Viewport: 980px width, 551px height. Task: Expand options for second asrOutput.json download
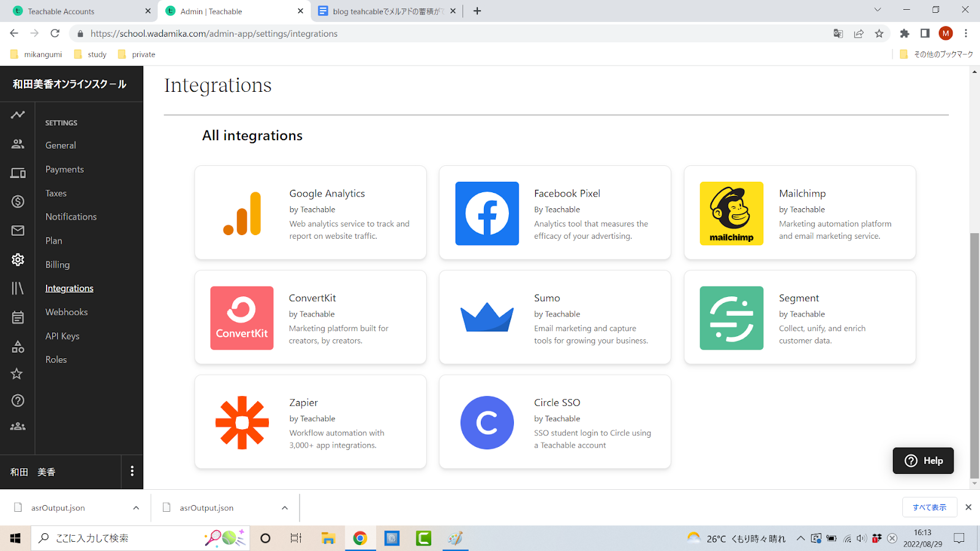pos(285,508)
